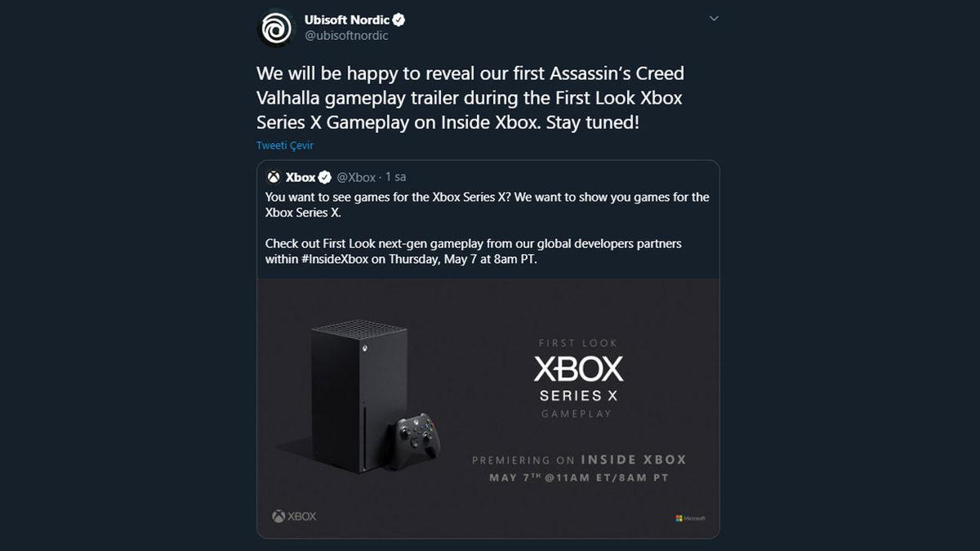The height and width of the screenshot is (551, 980).
Task: Select the Xbox logo in the promo image
Action: [294, 516]
